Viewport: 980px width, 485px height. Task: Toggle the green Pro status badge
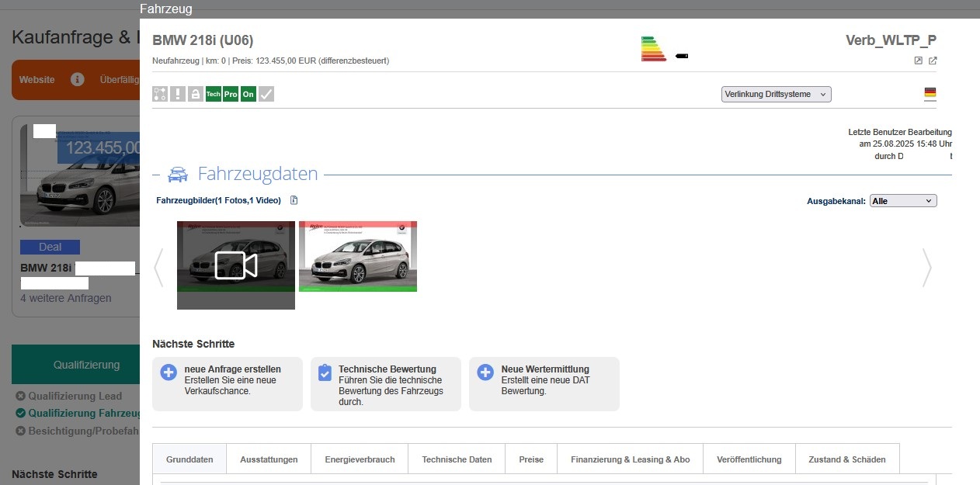tap(231, 94)
